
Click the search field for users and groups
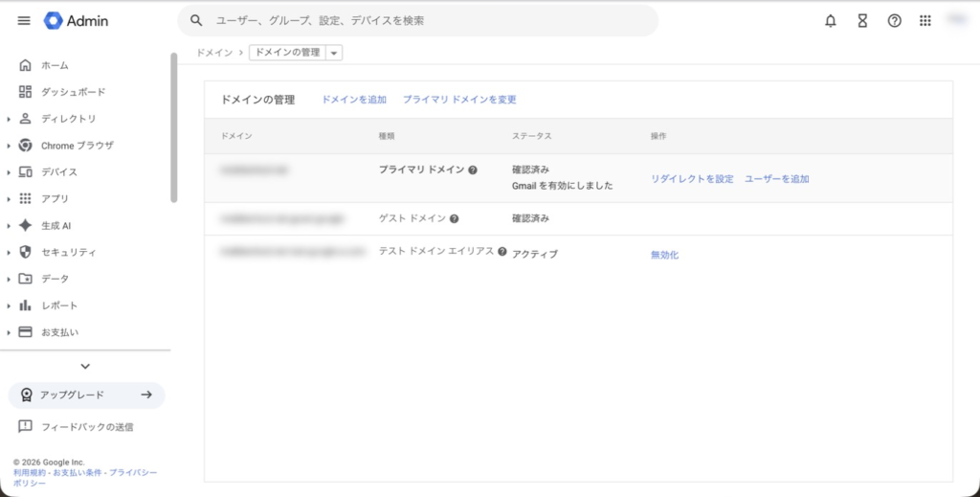coord(417,21)
